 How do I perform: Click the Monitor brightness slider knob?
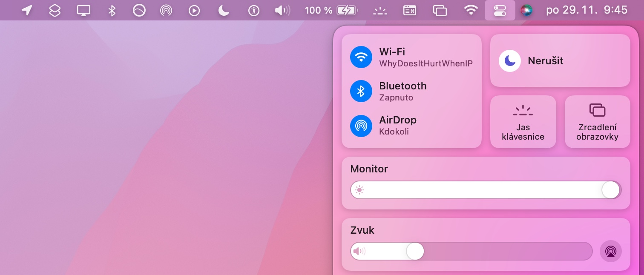(x=611, y=190)
